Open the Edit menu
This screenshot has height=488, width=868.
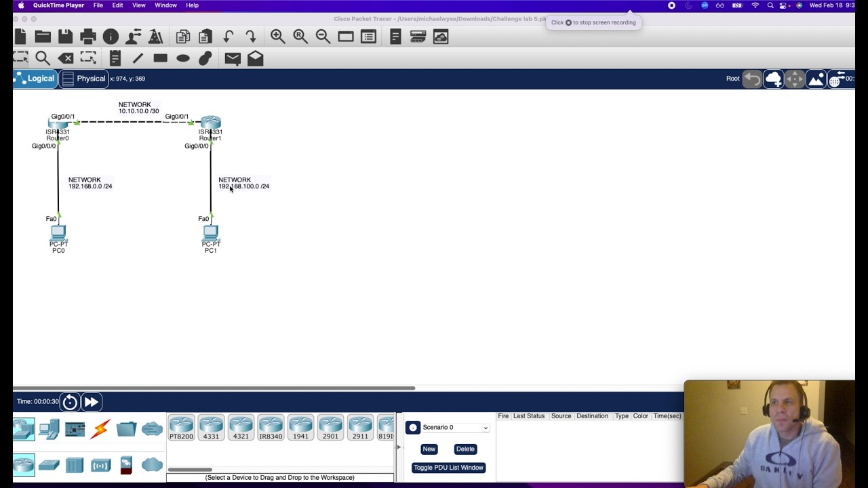(117, 5)
